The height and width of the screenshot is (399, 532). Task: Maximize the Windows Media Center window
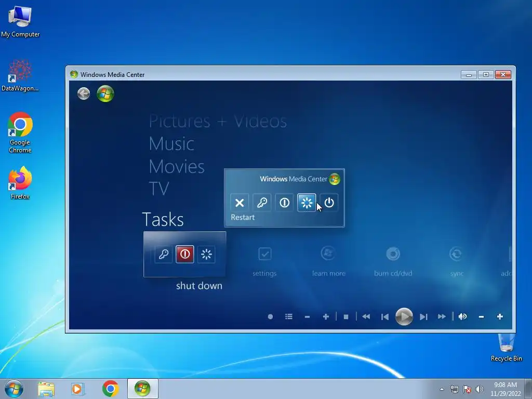(486, 75)
